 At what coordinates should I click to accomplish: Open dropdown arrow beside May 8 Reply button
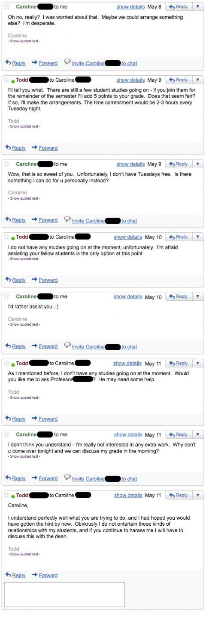click(x=197, y=7)
